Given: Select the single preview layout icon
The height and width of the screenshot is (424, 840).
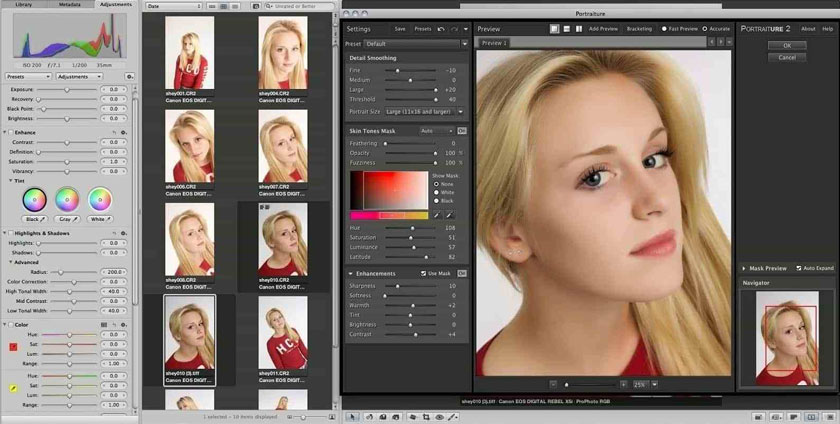Looking at the screenshot, I should click(554, 29).
